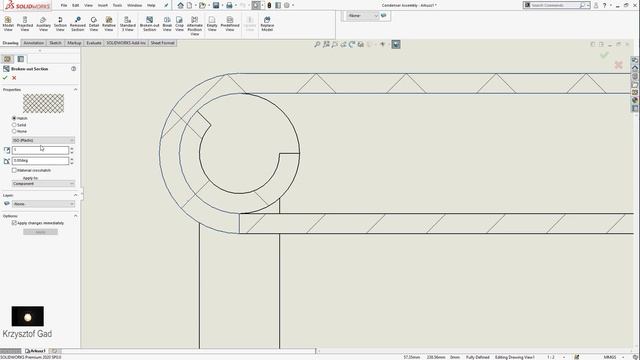Choose the Crop View tool
The height and width of the screenshot is (360, 640).
(x=179, y=24)
